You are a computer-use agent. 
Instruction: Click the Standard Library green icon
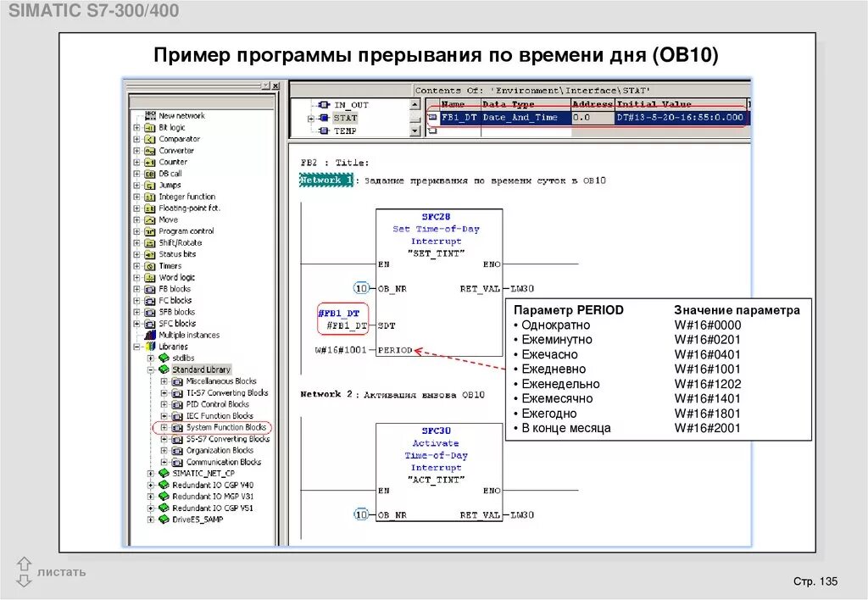coord(164,369)
